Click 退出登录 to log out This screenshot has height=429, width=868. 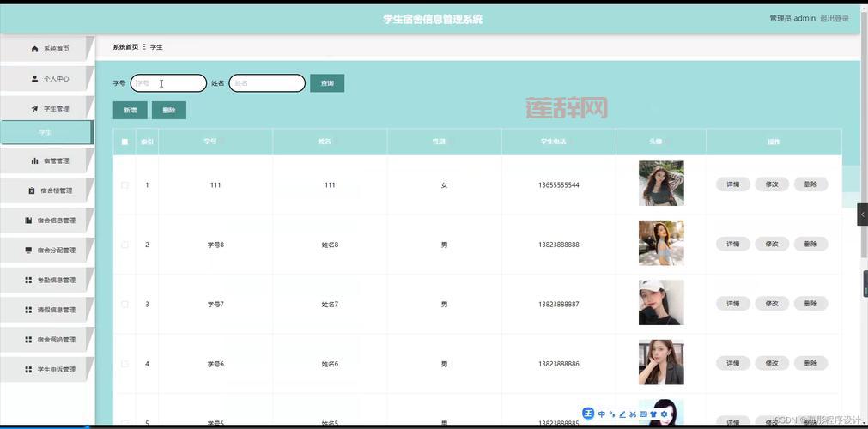pyautogui.click(x=834, y=18)
